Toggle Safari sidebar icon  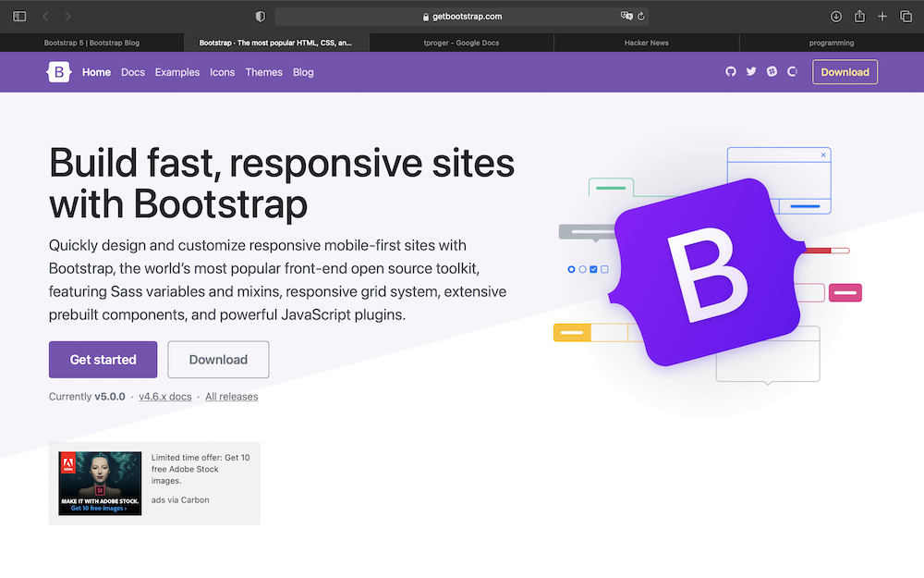click(19, 17)
